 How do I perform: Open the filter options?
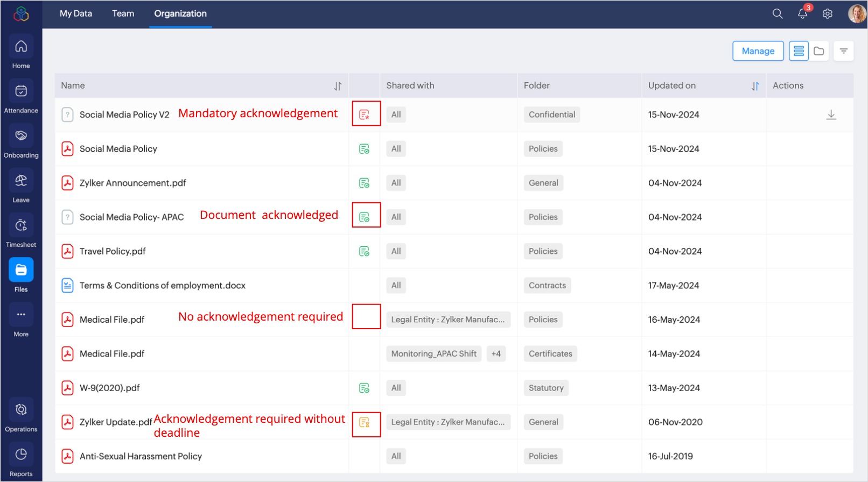click(843, 51)
